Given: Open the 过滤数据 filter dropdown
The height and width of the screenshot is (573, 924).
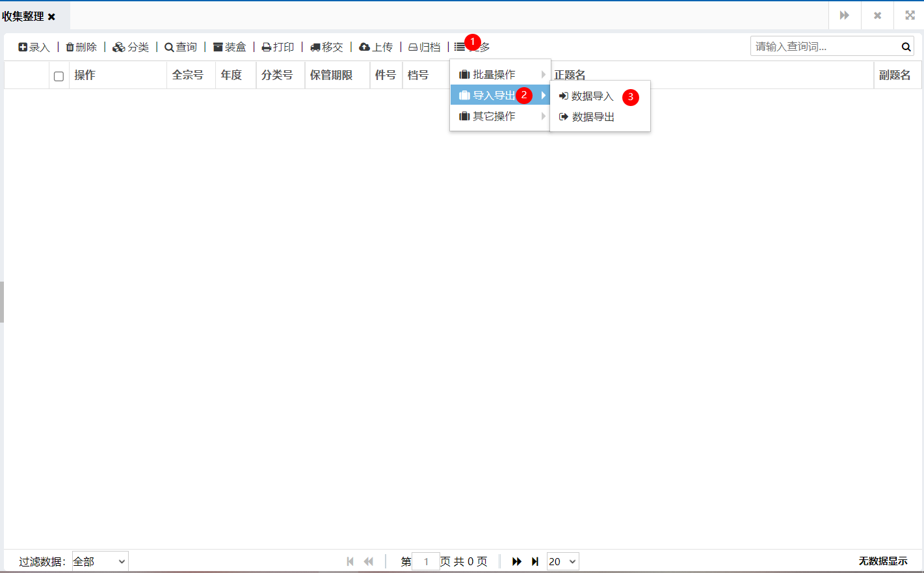Looking at the screenshot, I should click(100, 561).
